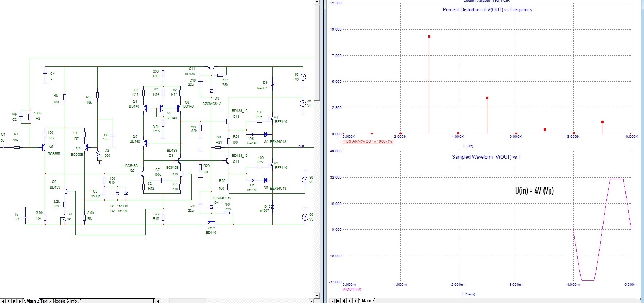Switch to schematic Main tab

(31, 301)
